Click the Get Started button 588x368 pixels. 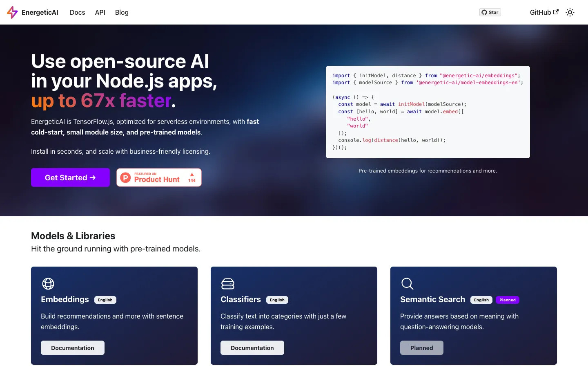70,177
